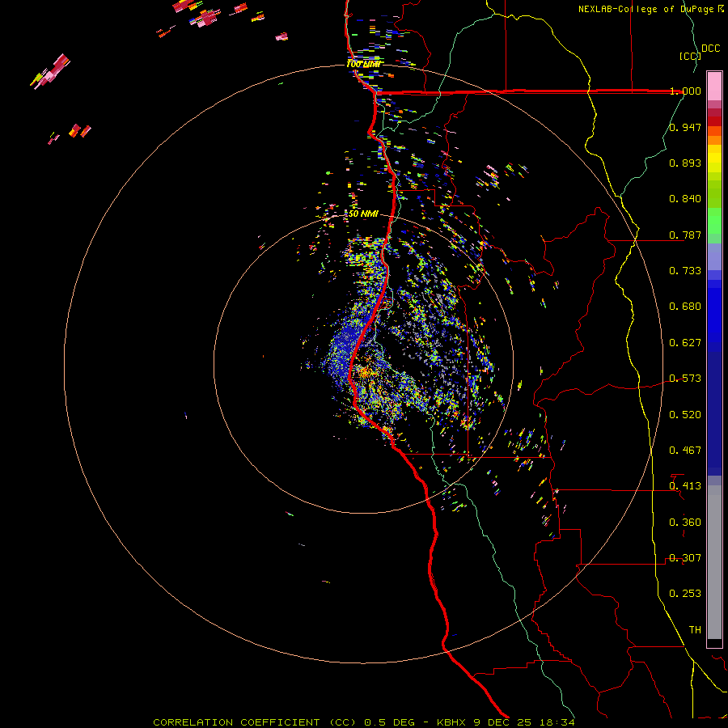Pick the gray segment of the color bar
Image resolution: width=728 pixels, height=728 pixels.
714,562
